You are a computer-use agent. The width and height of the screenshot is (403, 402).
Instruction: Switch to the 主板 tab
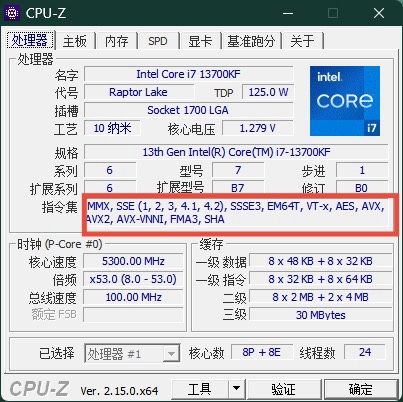click(75, 41)
